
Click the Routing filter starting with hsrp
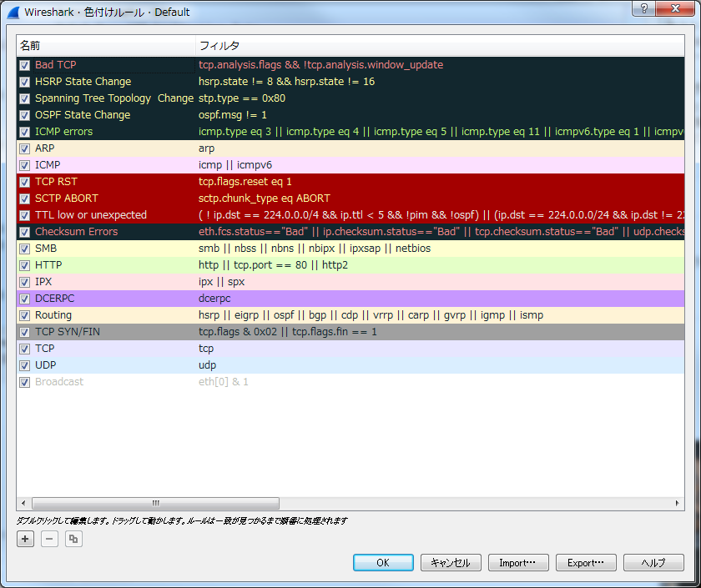tap(371, 315)
